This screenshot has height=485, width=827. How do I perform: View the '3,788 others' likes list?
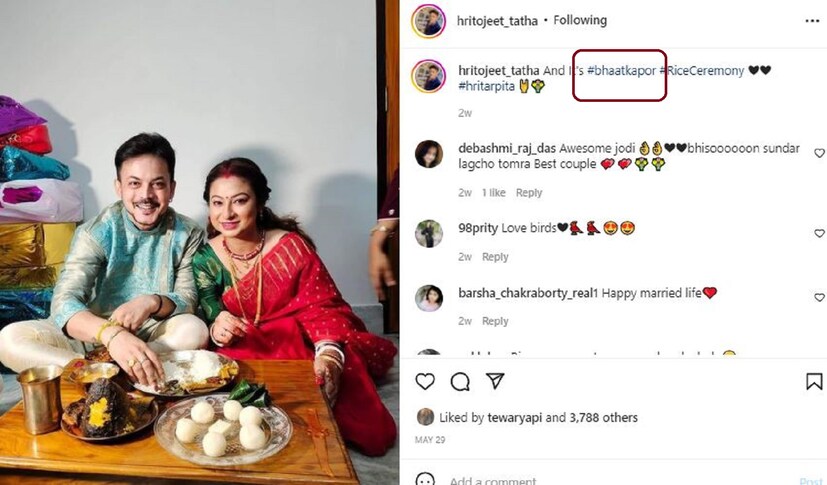[x=607, y=417]
